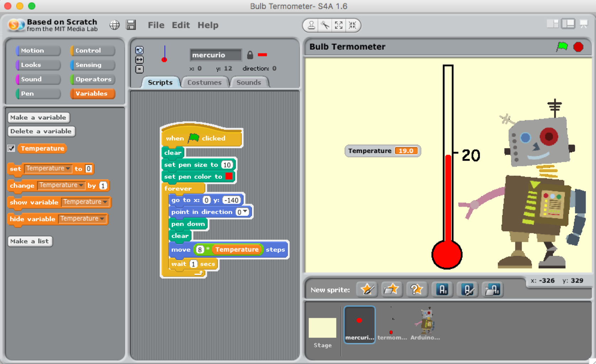The width and height of the screenshot is (596, 364).
Task: Start the project with the green flag
Action: [x=563, y=46]
